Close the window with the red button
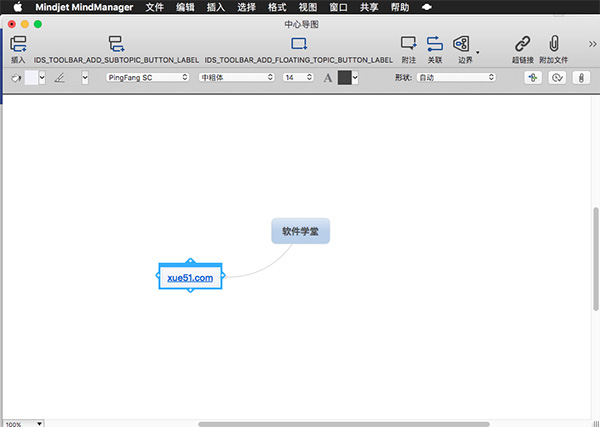 pos(12,24)
